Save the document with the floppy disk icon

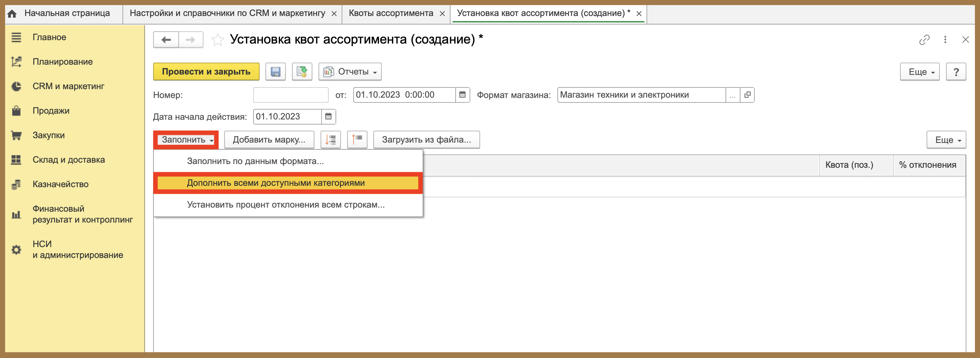tap(275, 71)
